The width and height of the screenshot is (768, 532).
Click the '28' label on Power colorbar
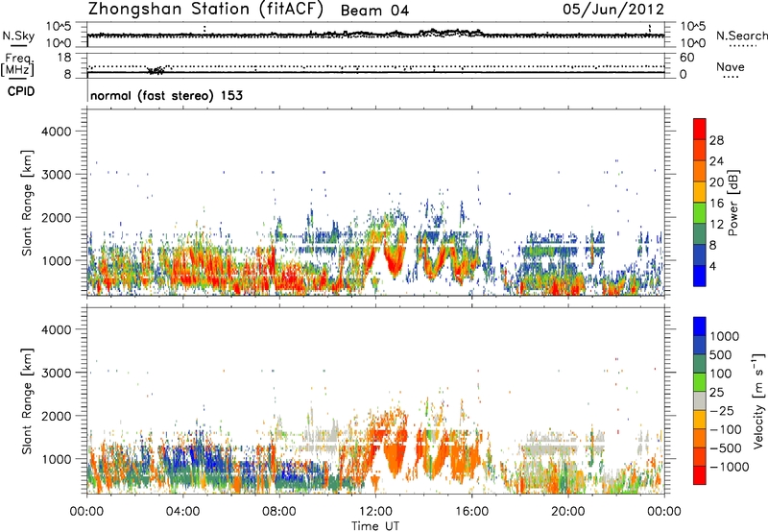(716, 140)
